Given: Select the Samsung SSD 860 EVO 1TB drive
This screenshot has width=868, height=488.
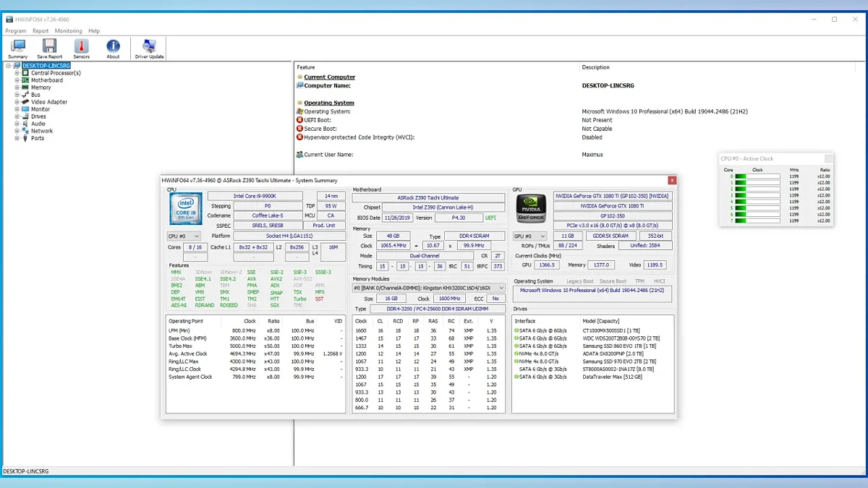Looking at the screenshot, I should coord(592,346).
